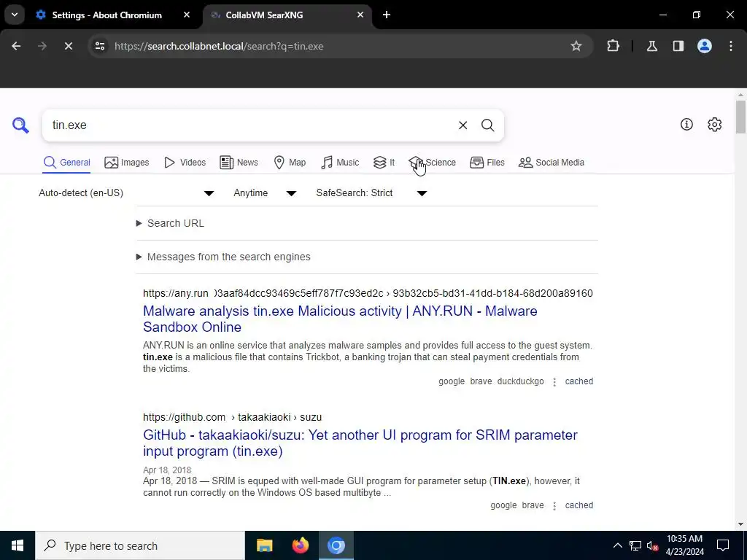Image resolution: width=747 pixels, height=560 pixels.
Task: Submit search with magnifier button
Action: (x=487, y=125)
